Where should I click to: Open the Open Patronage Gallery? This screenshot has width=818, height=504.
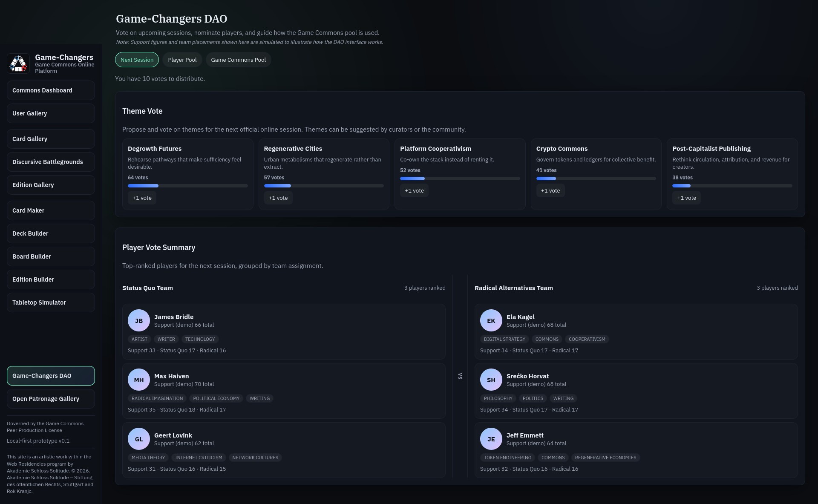(51, 399)
